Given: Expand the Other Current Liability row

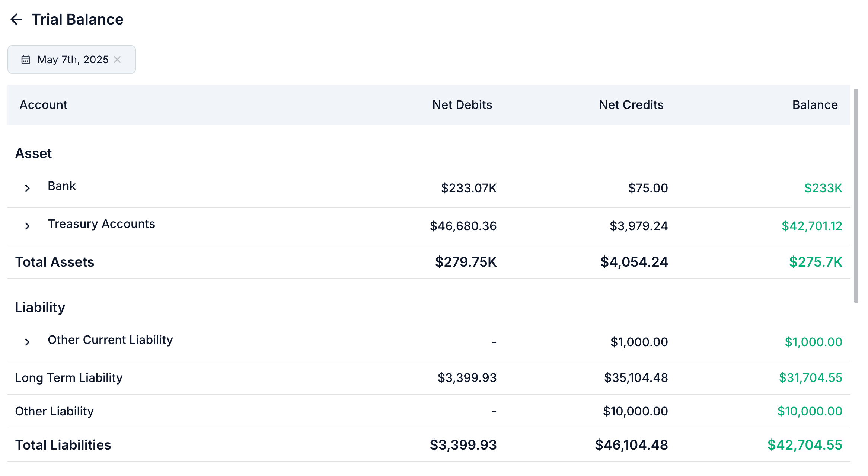Looking at the screenshot, I should tap(27, 342).
